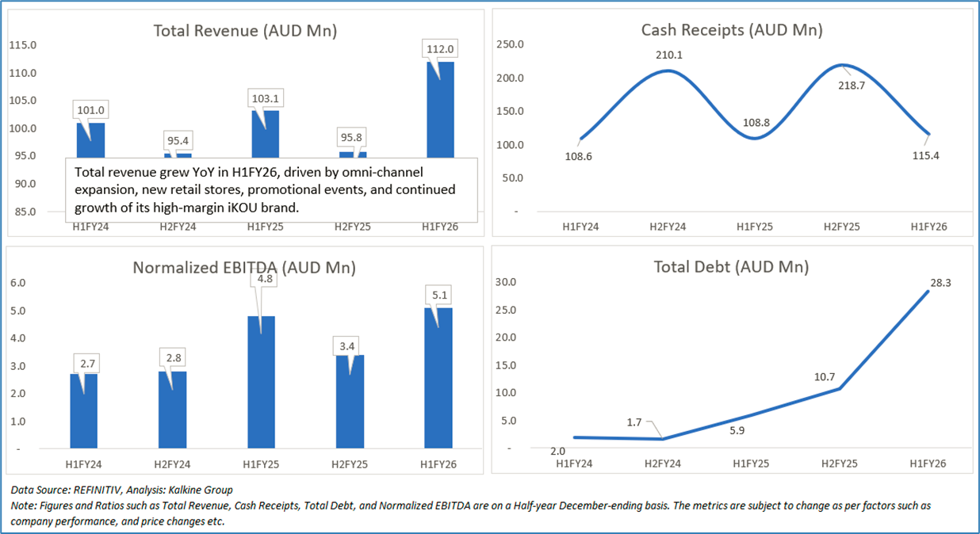Image resolution: width=980 pixels, height=534 pixels.
Task: Click the 5.1 data label in EBITDA chart
Action: click(x=440, y=295)
